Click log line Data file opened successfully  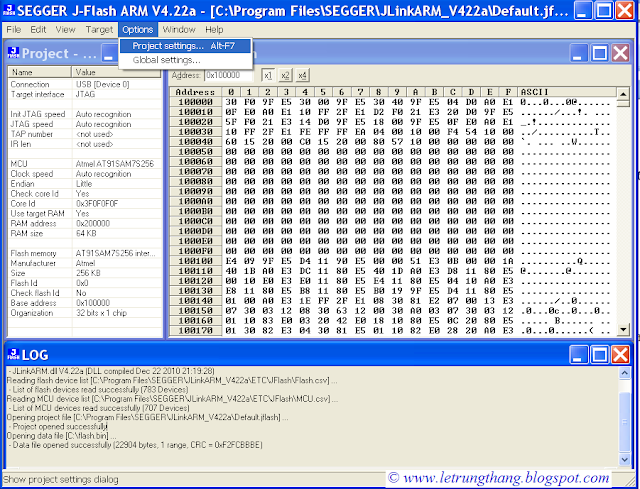click(135, 445)
